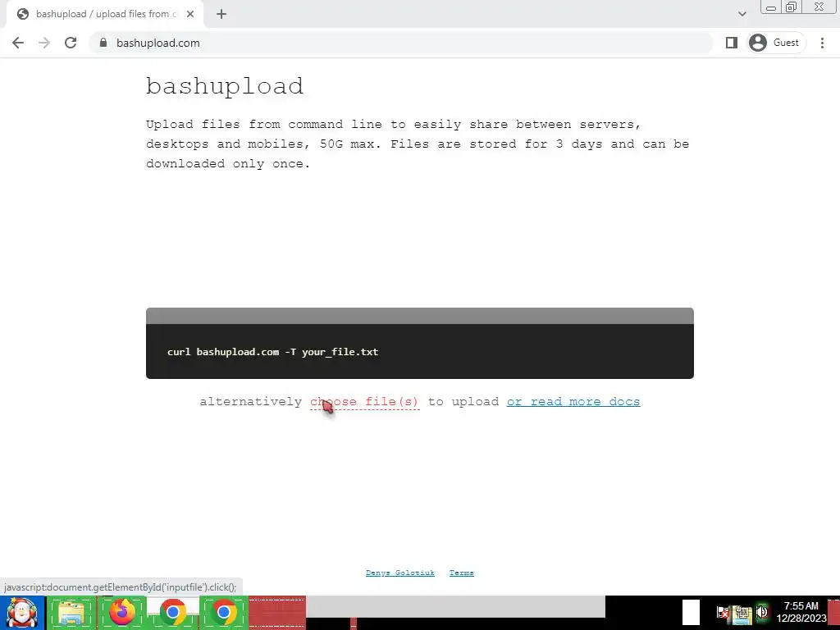
Task: Open a new tab with plus button
Action: [221, 15]
